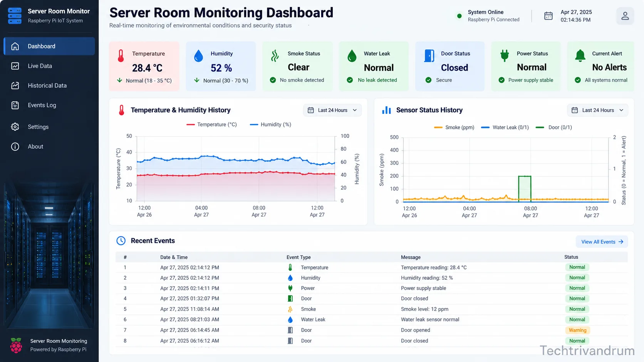
Task: Click the user profile avatar icon
Action: click(x=625, y=16)
